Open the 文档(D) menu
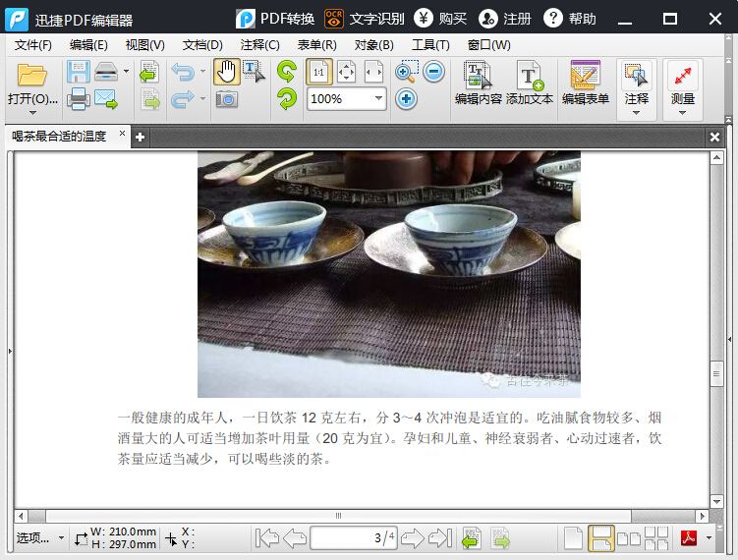This screenshot has height=560, width=738. [202, 45]
